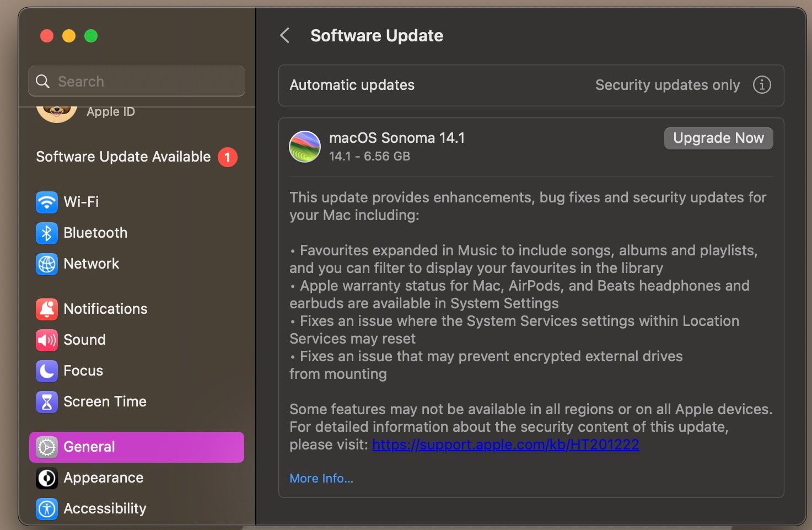Open the Accessibility settings icon
This screenshot has height=530, width=812.
coord(47,508)
